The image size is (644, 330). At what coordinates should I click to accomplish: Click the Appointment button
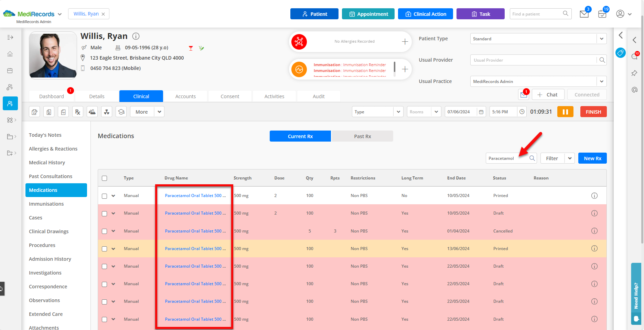pos(368,14)
